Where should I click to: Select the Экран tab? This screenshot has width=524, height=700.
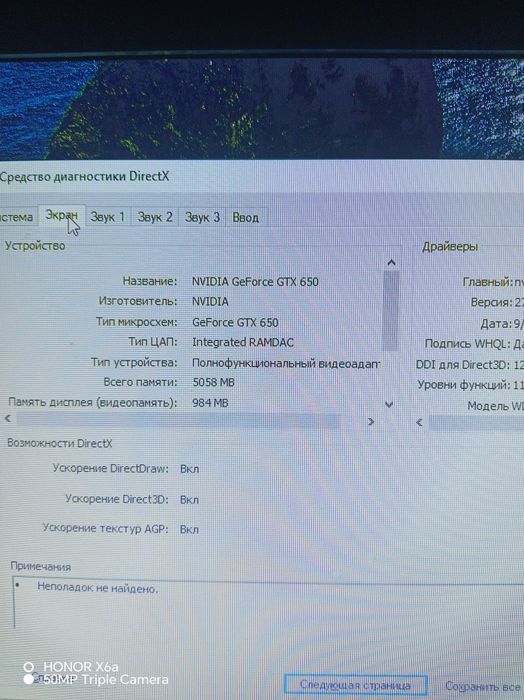tap(62, 216)
